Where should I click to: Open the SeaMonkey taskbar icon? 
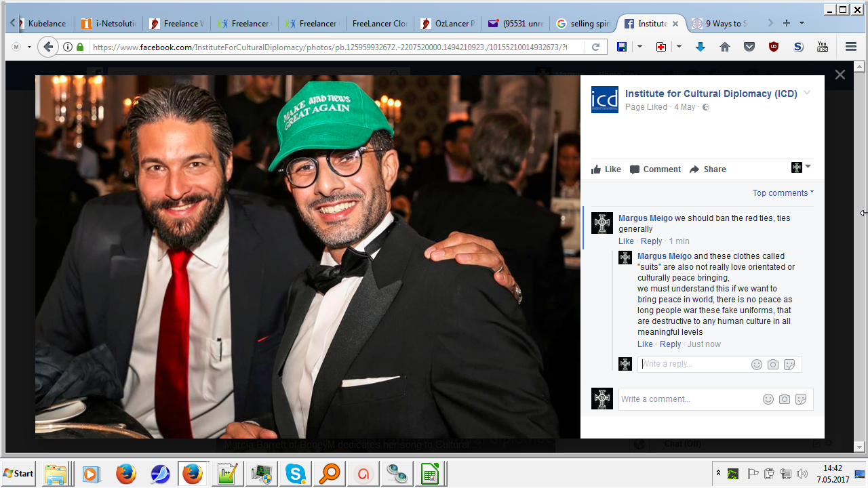(x=160, y=474)
